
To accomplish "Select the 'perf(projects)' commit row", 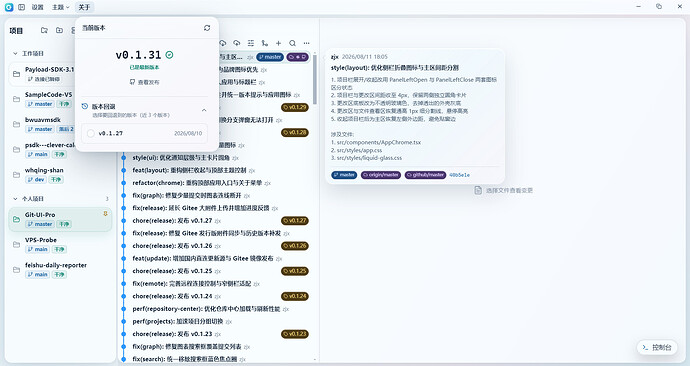I will [216, 322].
